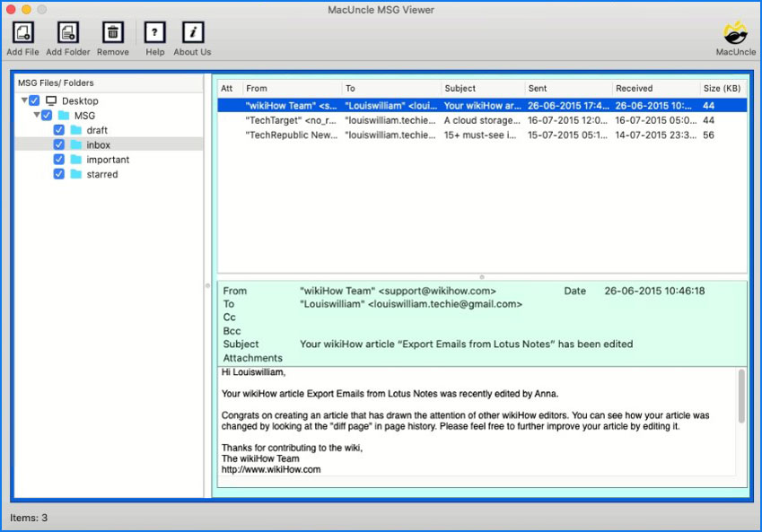Sort by the To column header
This screenshot has height=532, width=762.
(x=391, y=89)
